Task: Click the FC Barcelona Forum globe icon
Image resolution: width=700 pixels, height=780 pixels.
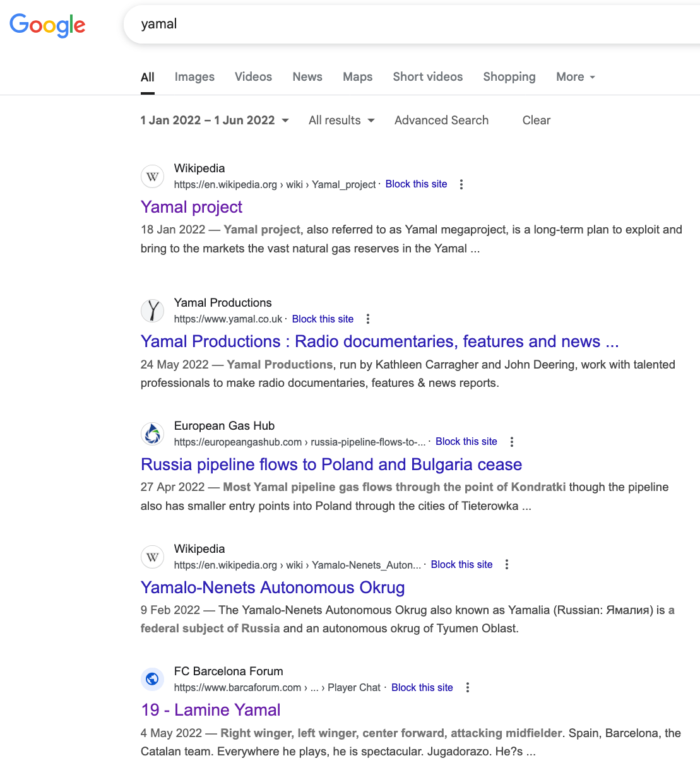Action: tap(152, 679)
